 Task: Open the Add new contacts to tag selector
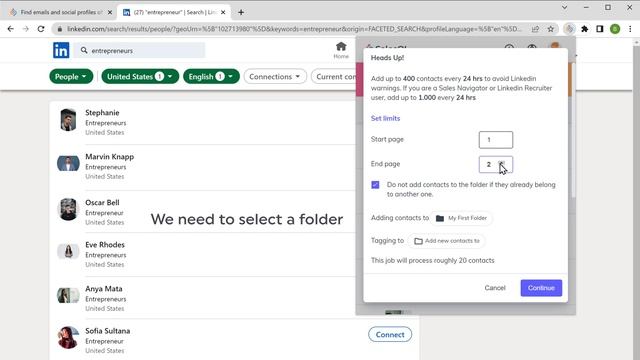click(447, 241)
